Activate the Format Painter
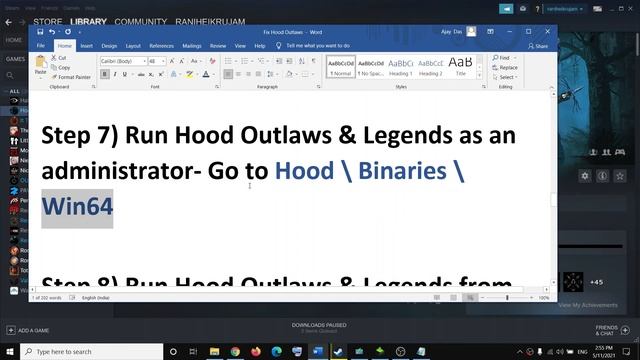Image resolution: width=640 pixels, height=360 pixels. (71, 77)
